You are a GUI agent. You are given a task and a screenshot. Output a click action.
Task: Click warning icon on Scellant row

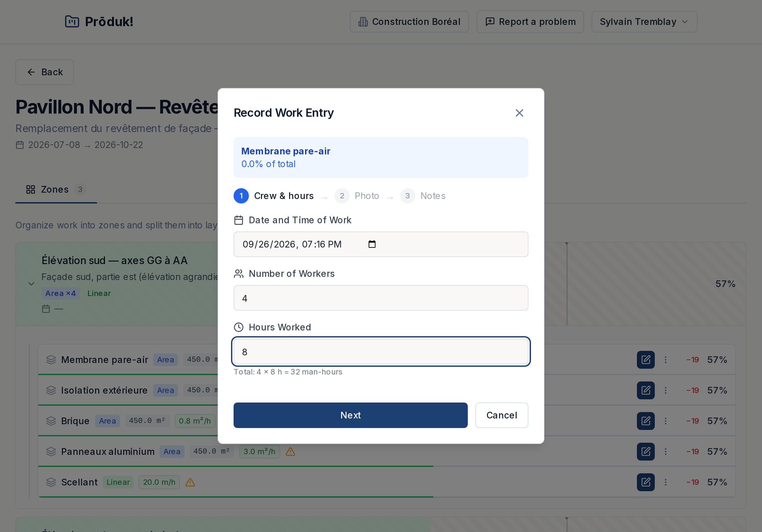(190, 482)
